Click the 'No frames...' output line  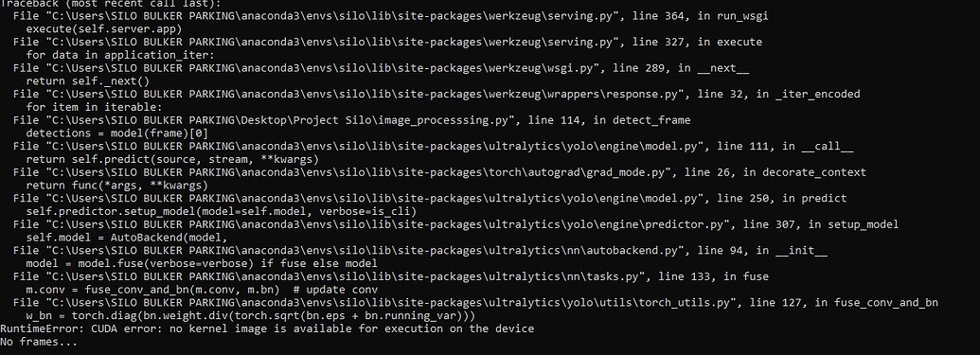(39, 342)
